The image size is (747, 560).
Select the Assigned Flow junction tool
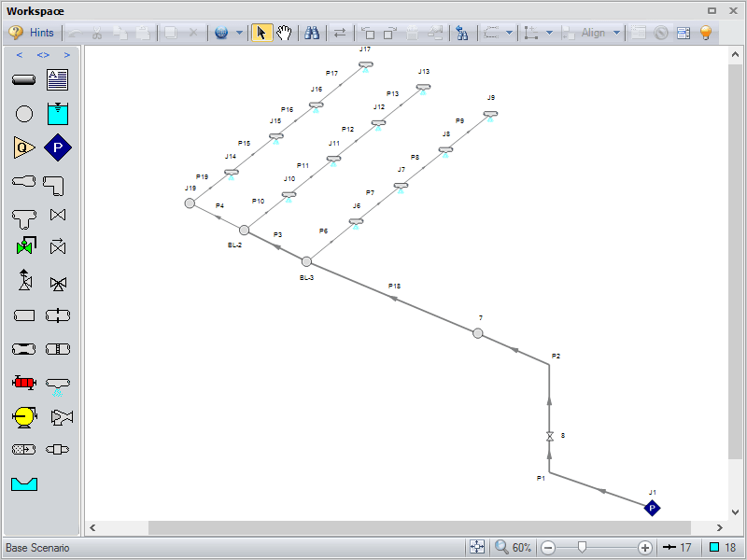coord(24,147)
